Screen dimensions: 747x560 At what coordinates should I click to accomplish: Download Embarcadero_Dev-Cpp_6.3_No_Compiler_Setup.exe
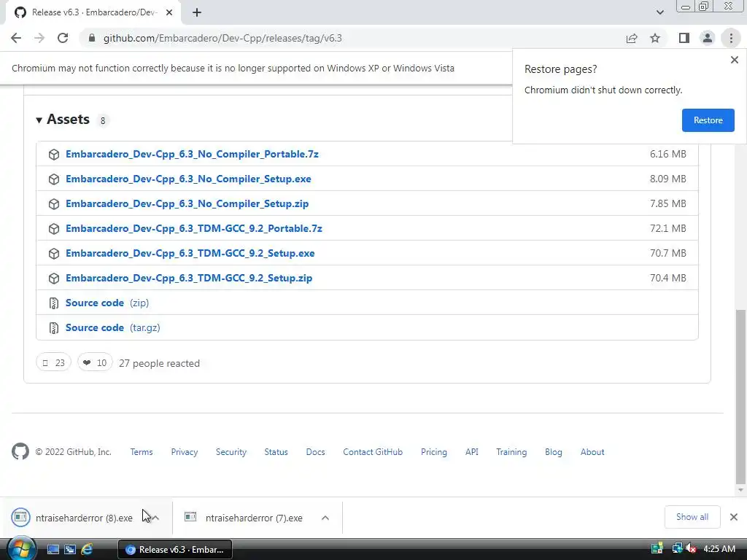[x=188, y=179]
